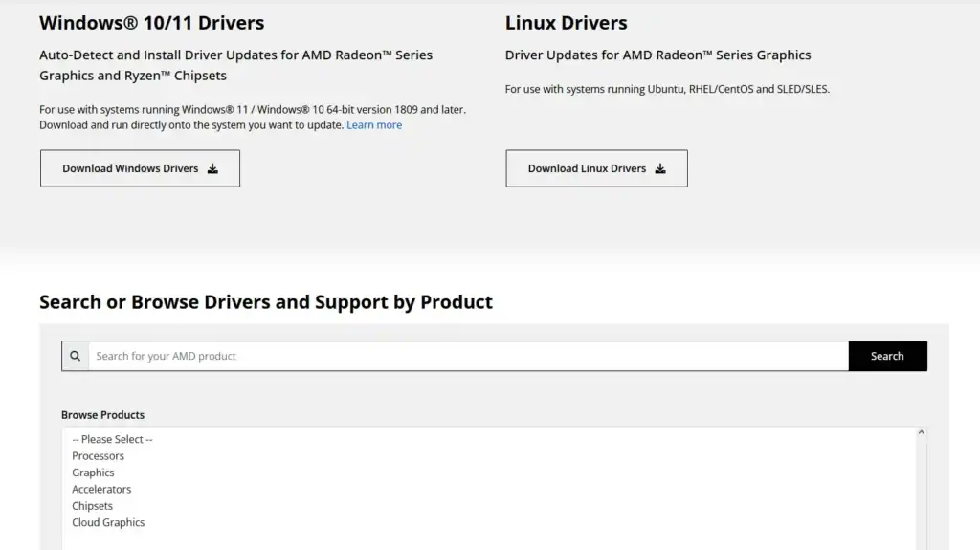
Task: Click the Browse Products label
Action: click(x=102, y=415)
